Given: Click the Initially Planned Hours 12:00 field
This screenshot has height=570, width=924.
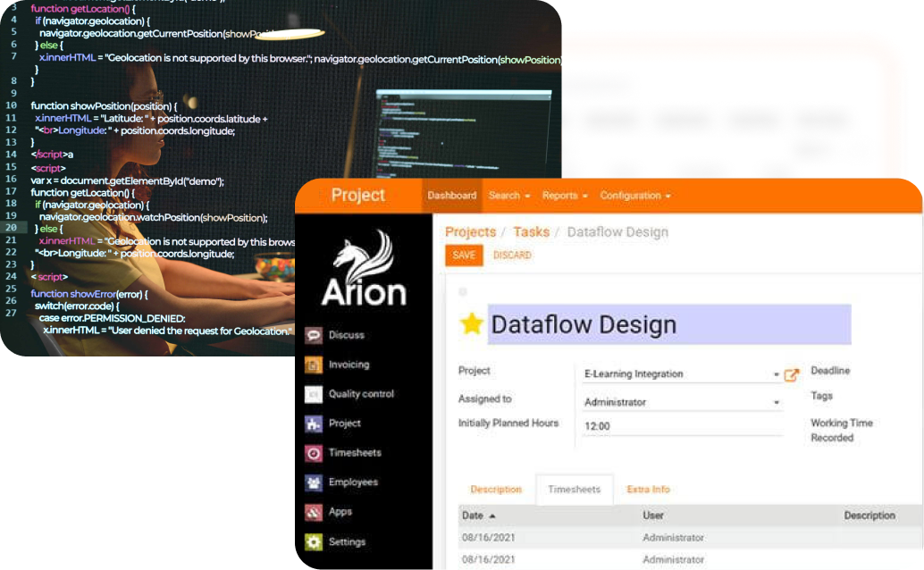Looking at the screenshot, I should click(682, 426).
